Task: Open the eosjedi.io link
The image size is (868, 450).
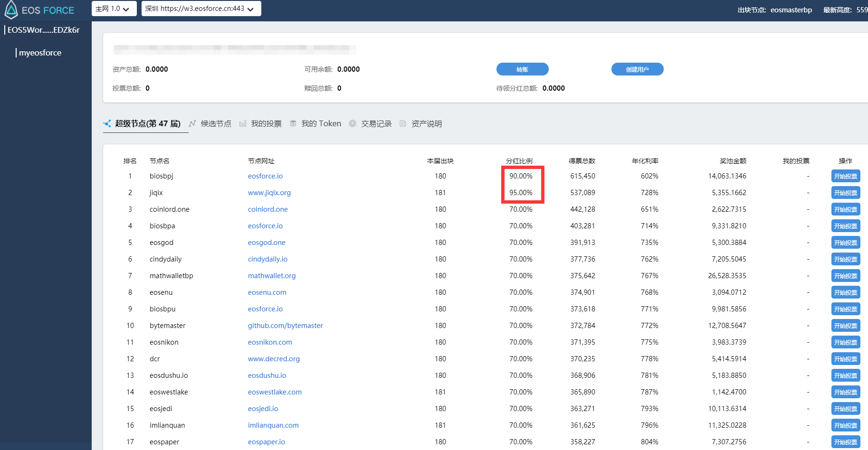Action: pyautogui.click(x=263, y=409)
